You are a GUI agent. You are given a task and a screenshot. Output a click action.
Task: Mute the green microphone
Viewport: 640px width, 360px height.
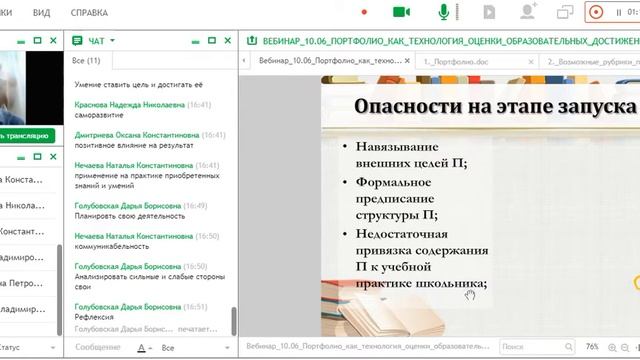click(x=443, y=12)
